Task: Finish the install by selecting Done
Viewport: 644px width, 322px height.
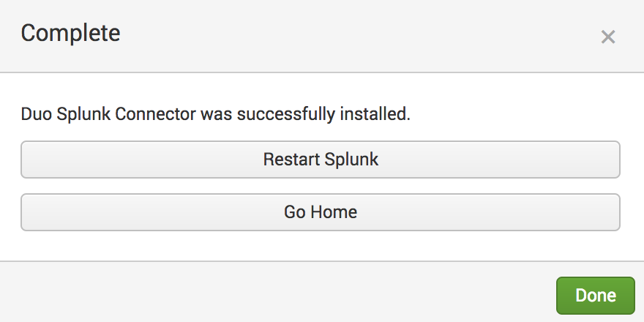Action: pyautogui.click(x=595, y=296)
